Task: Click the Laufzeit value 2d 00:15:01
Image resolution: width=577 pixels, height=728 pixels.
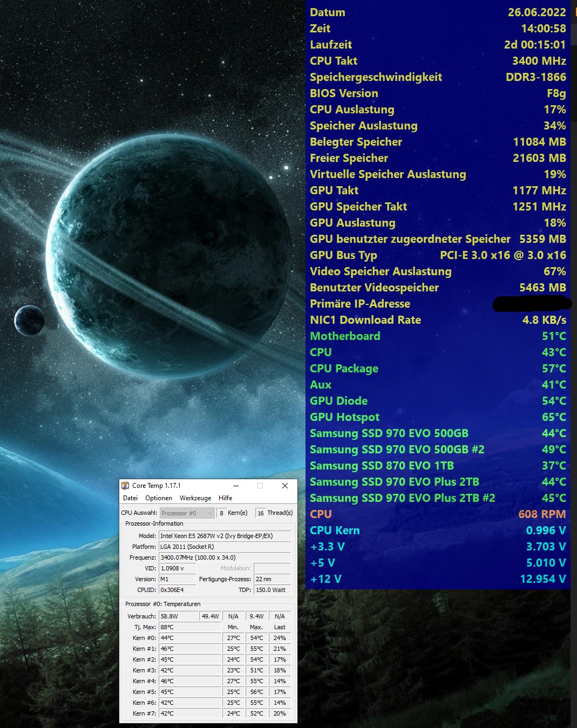Action: (535, 45)
